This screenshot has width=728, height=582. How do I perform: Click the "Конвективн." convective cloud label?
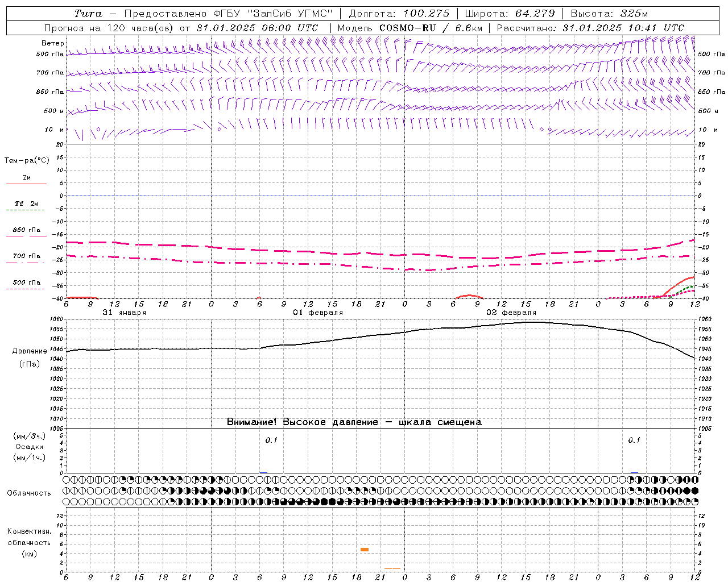(29, 531)
